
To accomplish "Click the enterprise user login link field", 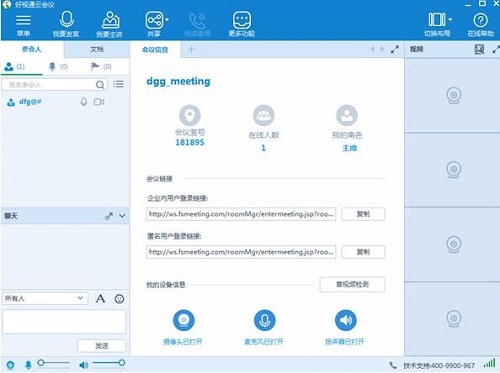I will tap(241, 214).
